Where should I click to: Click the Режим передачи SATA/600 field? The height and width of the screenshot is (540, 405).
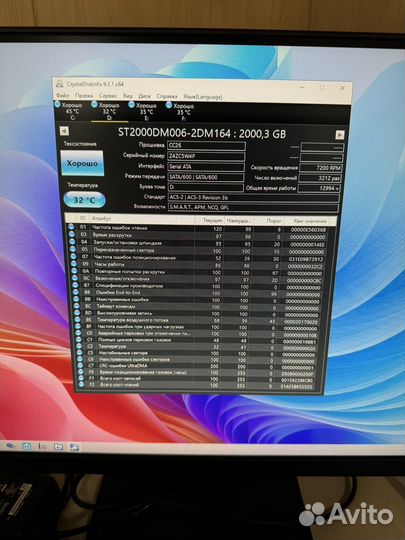point(206,177)
